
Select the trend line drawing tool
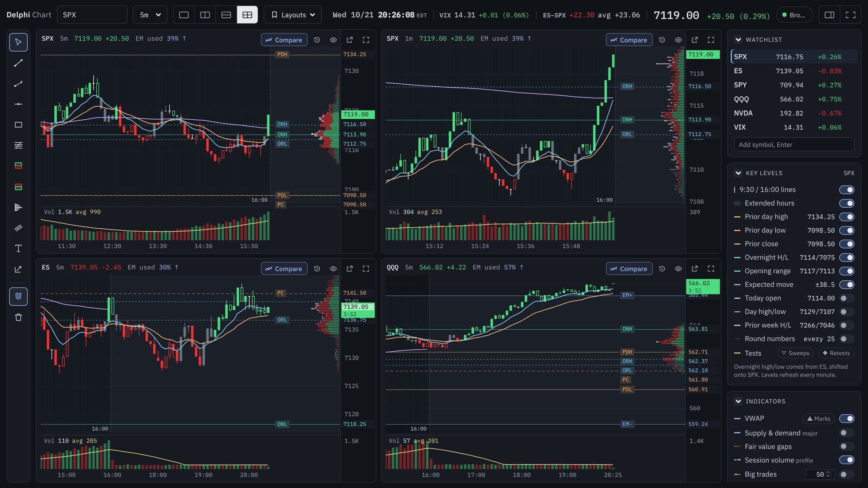pyautogui.click(x=18, y=63)
